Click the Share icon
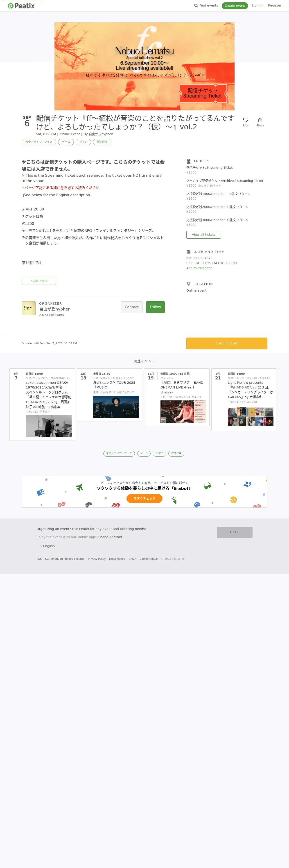 (x=260, y=122)
